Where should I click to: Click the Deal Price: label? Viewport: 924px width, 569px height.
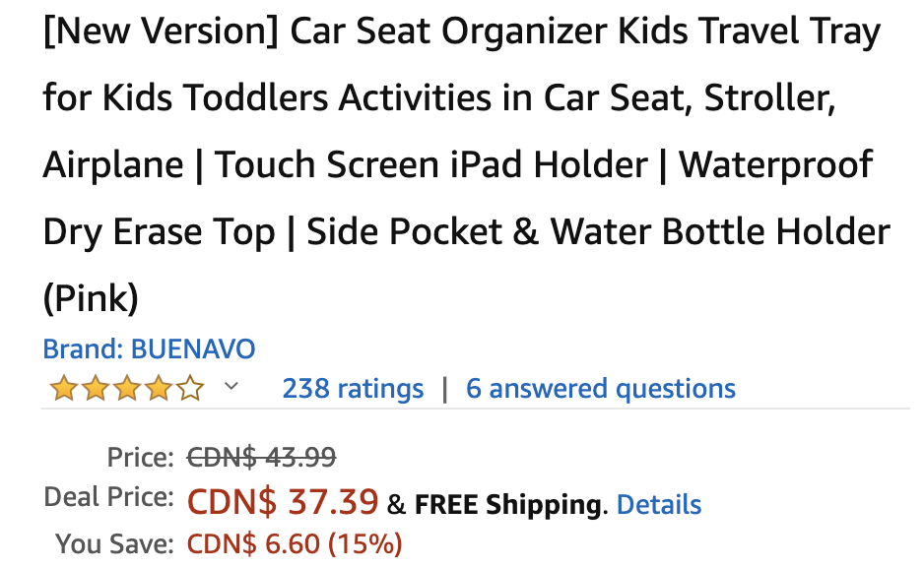coord(109,498)
